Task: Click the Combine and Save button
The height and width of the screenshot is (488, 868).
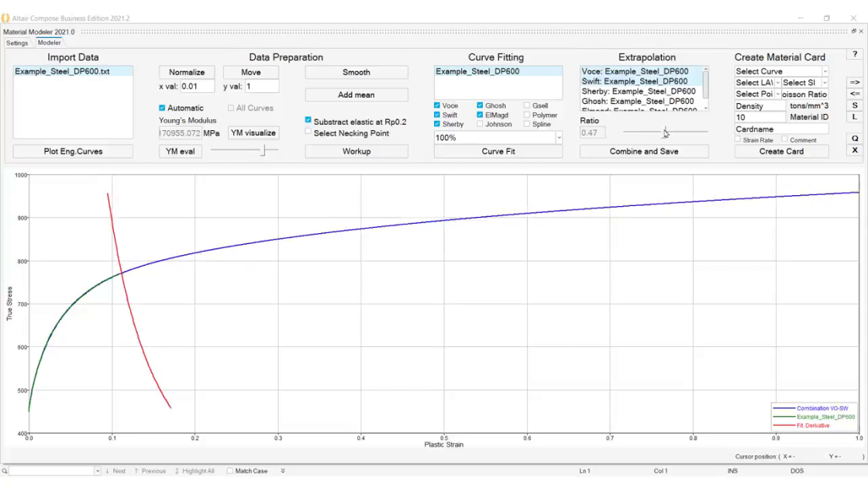Action: (x=644, y=151)
